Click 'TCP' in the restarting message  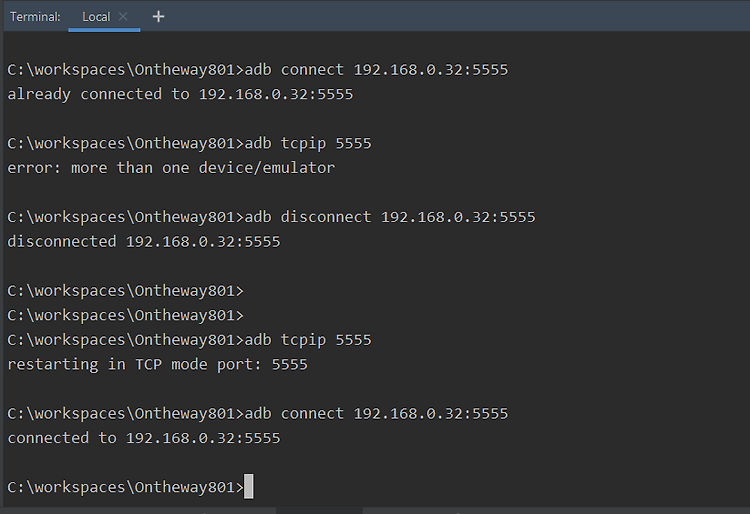click(x=148, y=364)
